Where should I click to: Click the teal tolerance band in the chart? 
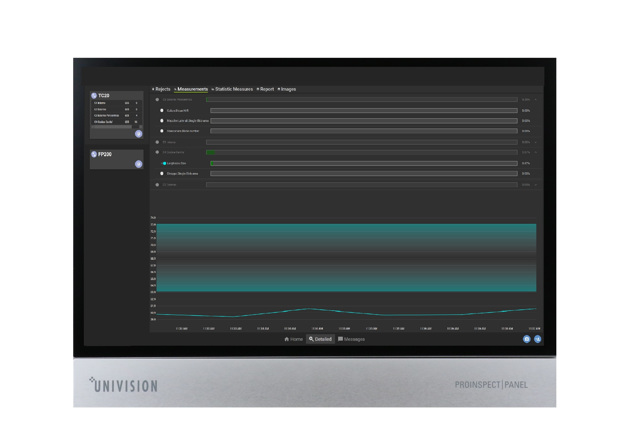346,257
